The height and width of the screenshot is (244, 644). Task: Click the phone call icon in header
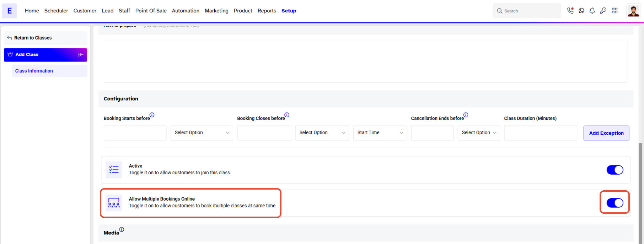570,11
